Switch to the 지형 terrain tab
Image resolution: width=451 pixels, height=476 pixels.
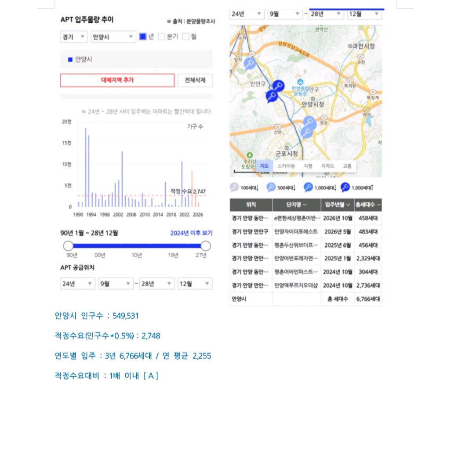click(308, 166)
